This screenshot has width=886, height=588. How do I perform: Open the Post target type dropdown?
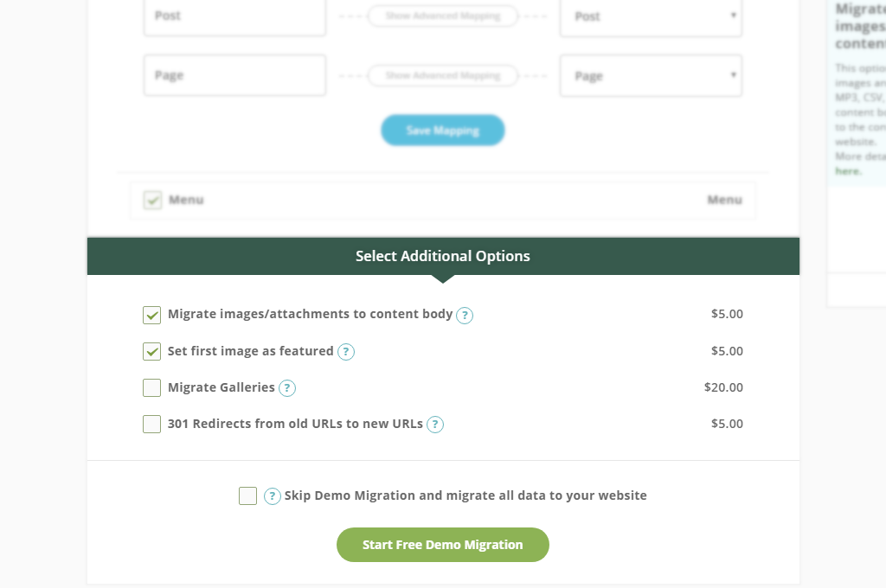[651, 16]
